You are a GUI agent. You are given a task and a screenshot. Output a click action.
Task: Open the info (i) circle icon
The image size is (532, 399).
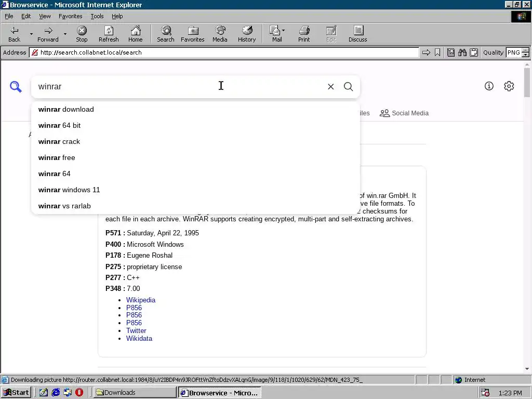point(489,86)
